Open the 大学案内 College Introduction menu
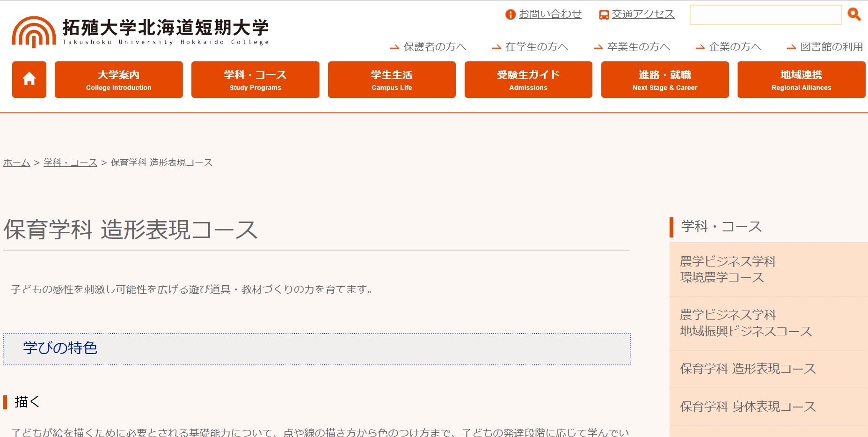Image resolution: width=868 pixels, height=437 pixels. click(x=119, y=80)
